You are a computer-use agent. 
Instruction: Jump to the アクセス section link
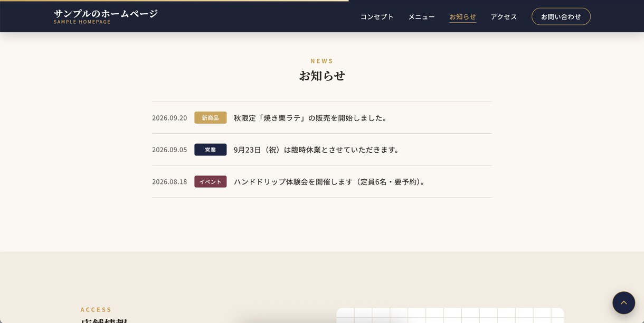pyautogui.click(x=504, y=16)
